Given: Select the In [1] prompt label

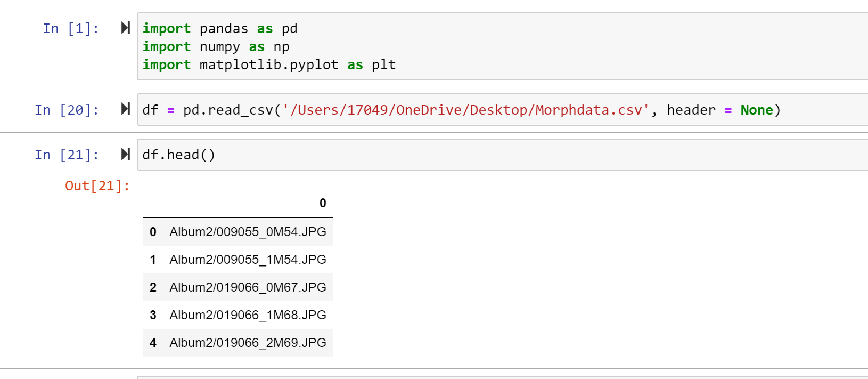Looking at the screenshot, I should 71,28.
